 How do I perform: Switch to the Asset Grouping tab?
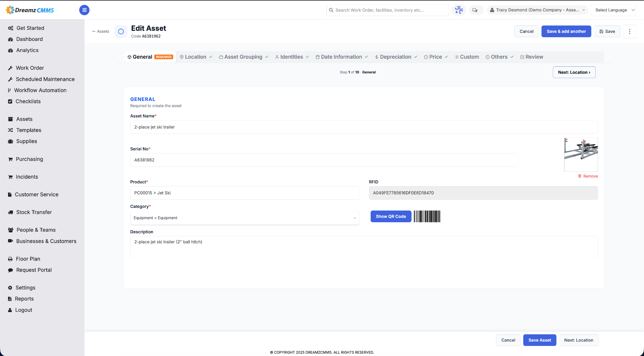click(x=244, y=57)
